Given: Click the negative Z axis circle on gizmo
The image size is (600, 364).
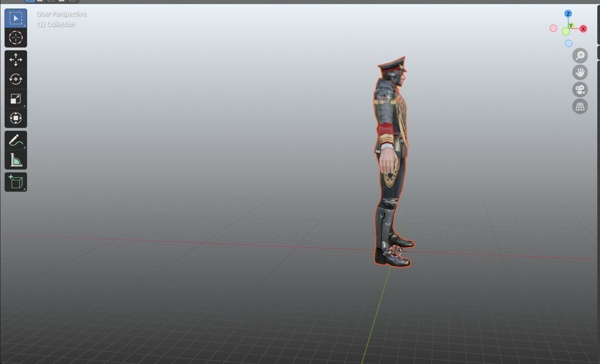Looking at the screenshot, I should point(568,43).
